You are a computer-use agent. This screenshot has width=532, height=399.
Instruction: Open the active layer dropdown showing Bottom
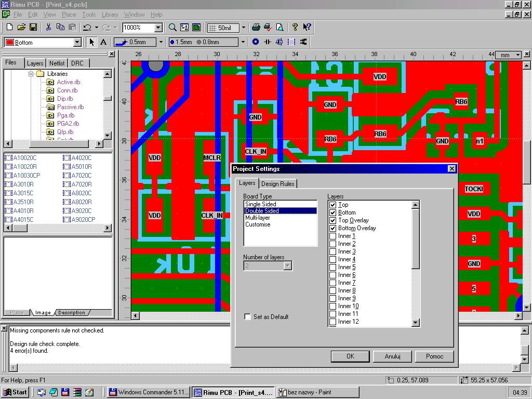click(77, 43)
